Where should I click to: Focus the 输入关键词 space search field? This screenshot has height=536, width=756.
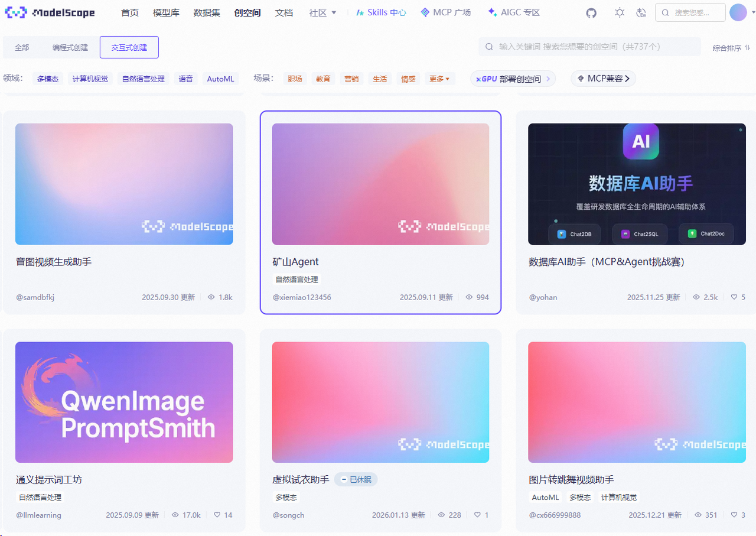[x=589, y=47]
